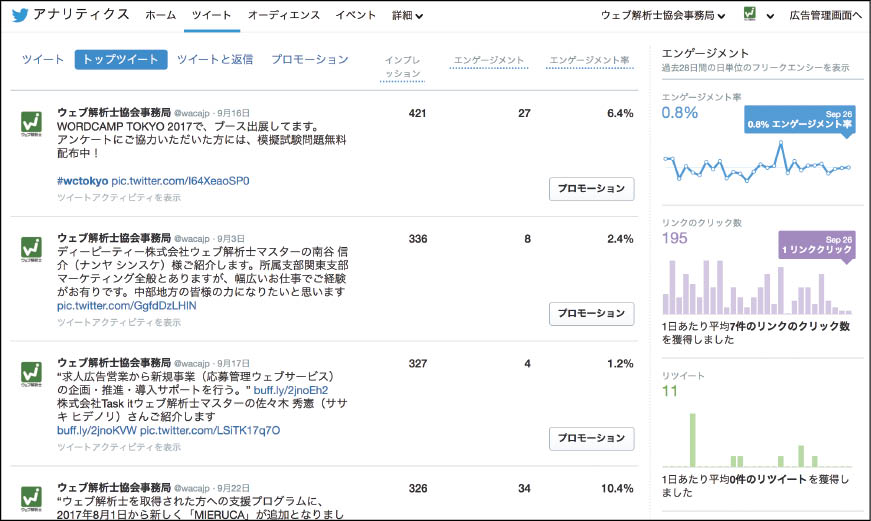Click avatar of the 9月3日 tweet
Screen dimensions: 871x521
click(x=32, y=249)
